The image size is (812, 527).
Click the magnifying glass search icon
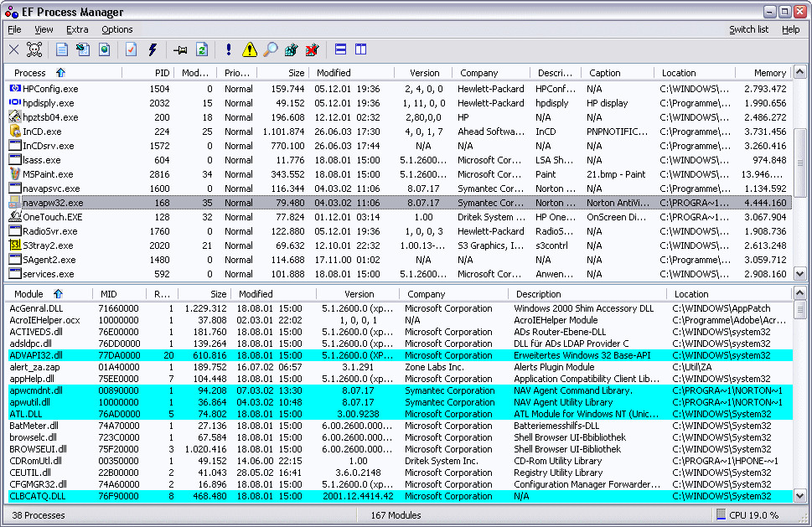coord(271,49)
